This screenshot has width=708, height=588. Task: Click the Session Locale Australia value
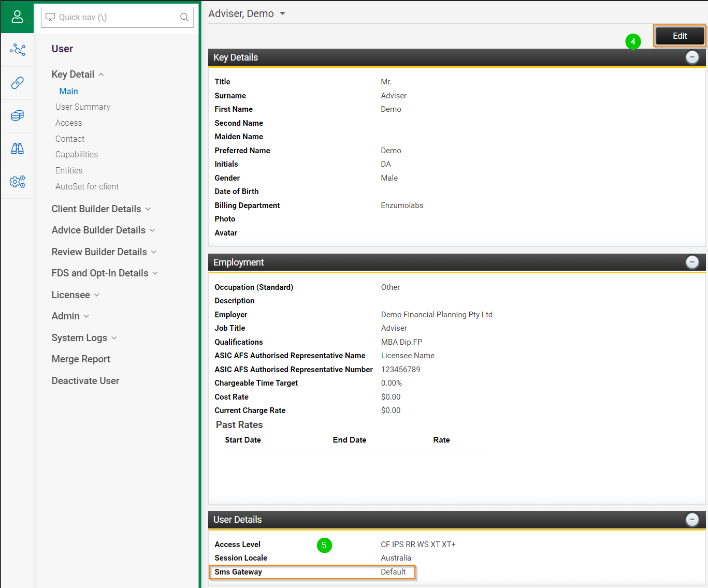click(396, 558)
